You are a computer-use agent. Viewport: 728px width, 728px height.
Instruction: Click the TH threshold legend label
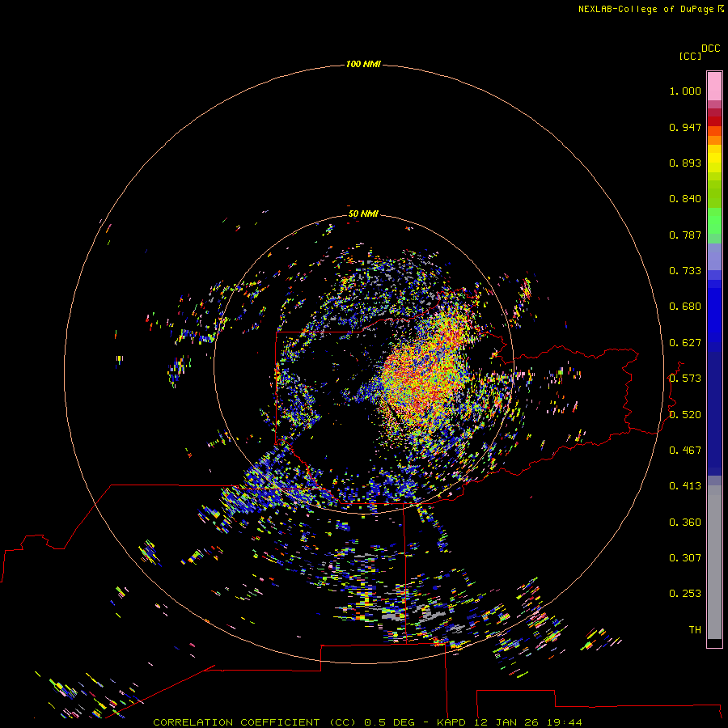pos(695,630)
